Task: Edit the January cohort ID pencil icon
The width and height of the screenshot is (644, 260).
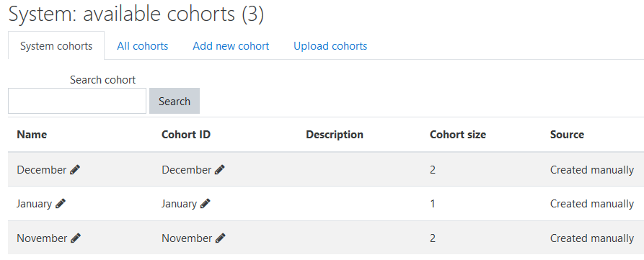Action: [x=206, y=204]
